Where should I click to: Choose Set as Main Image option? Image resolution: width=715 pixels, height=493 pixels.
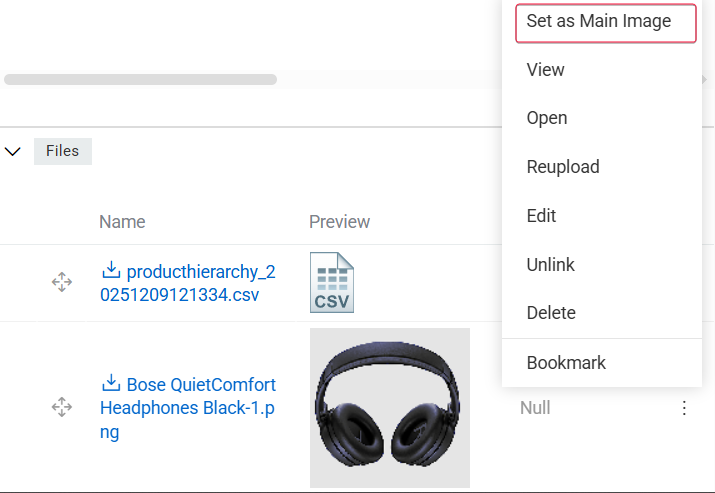click(598, 21)
